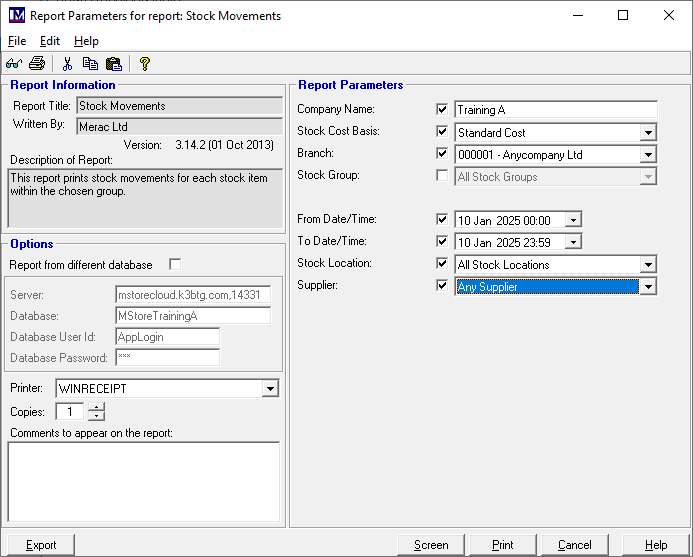693x557 pixels.
Task: Open the File menu
Action: point(17,41)
